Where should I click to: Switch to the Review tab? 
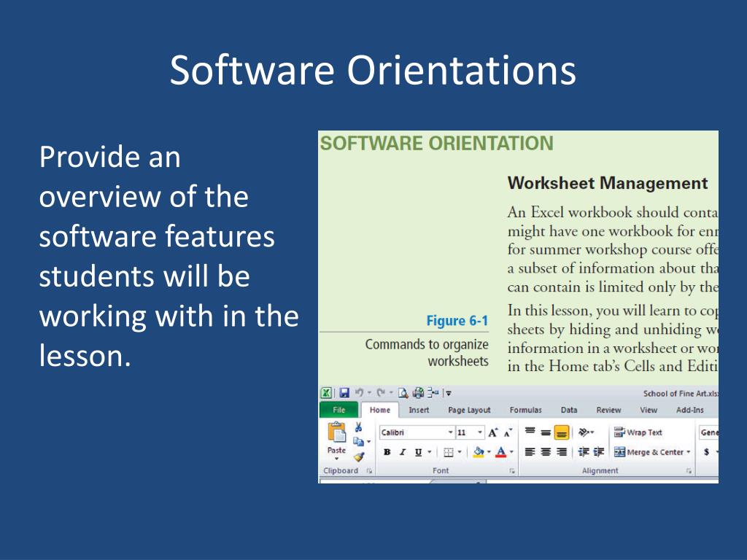coord(608,410)
